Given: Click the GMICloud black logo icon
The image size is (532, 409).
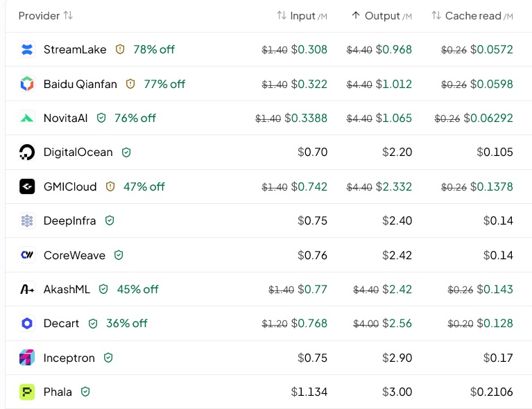Looking at the screenshot, I should pyautogui.click(x=27, y=186).
